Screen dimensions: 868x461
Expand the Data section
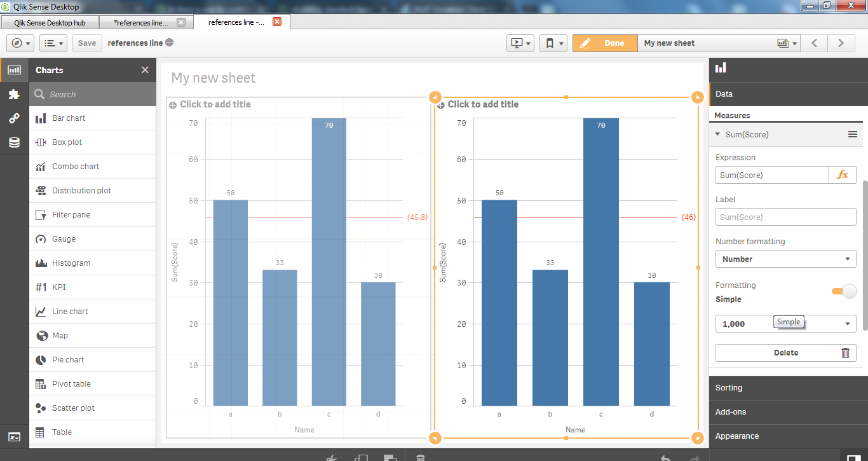point(789,94)
